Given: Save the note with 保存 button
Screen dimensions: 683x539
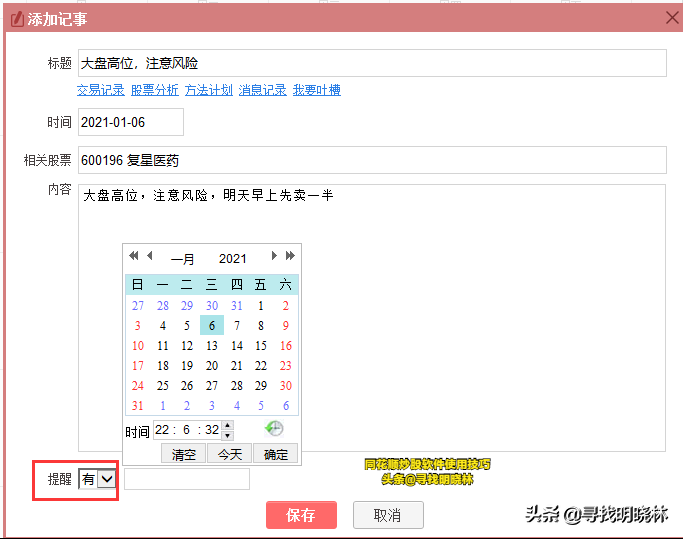Looking at the screenshot, I should coord(301,515).
